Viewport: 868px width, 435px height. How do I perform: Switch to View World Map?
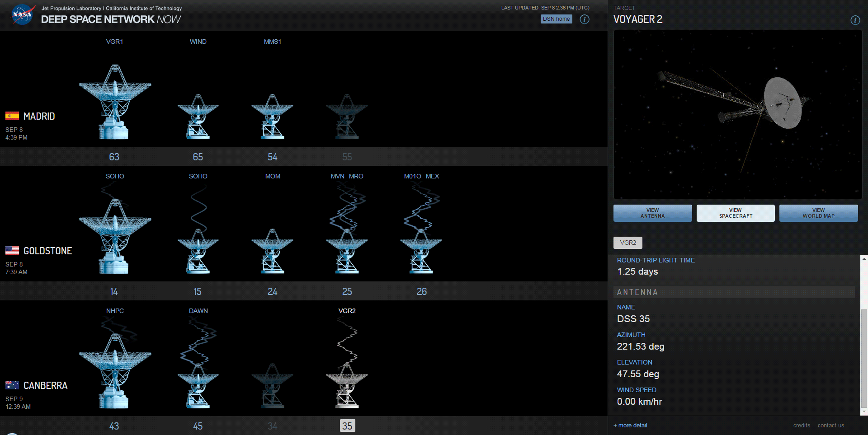pyautogui.click(x=818, y=213)
